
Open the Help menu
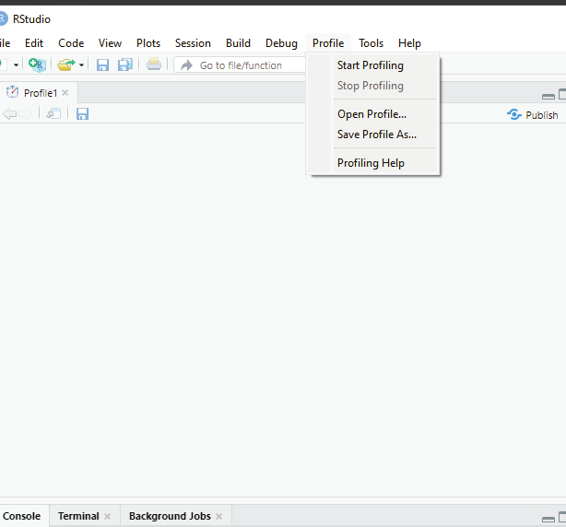coord(410,43)
